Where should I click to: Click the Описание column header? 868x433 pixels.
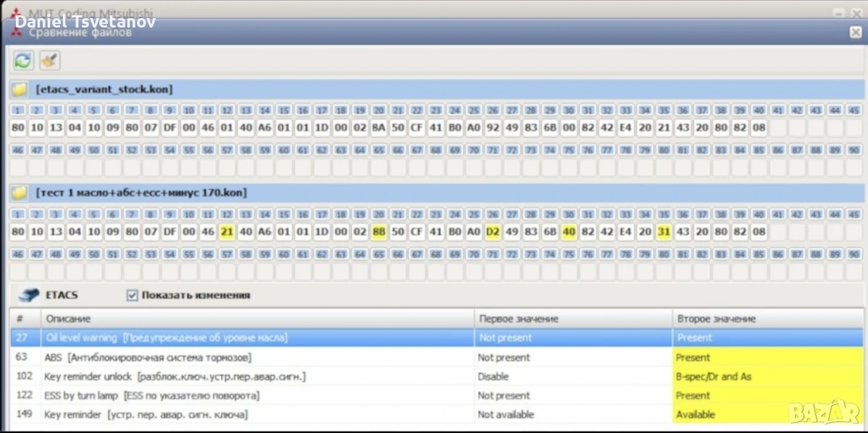(x=257, y=319)
